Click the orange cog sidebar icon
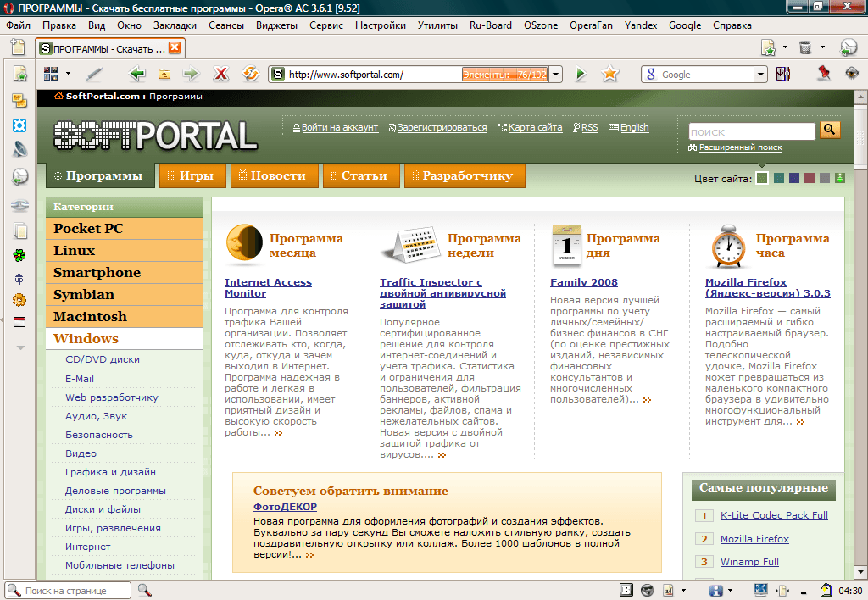Viewport: 868px width, 600px height. coord(19,300)
